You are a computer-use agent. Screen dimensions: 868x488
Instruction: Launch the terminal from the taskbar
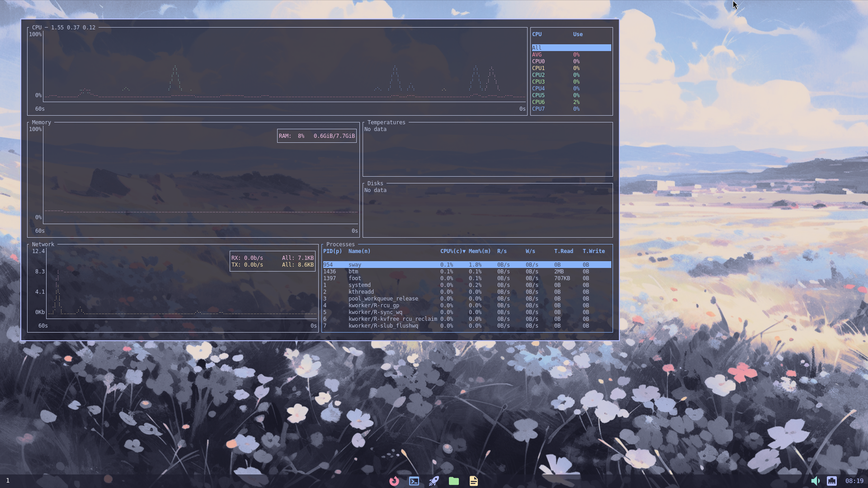click(414, 481)
